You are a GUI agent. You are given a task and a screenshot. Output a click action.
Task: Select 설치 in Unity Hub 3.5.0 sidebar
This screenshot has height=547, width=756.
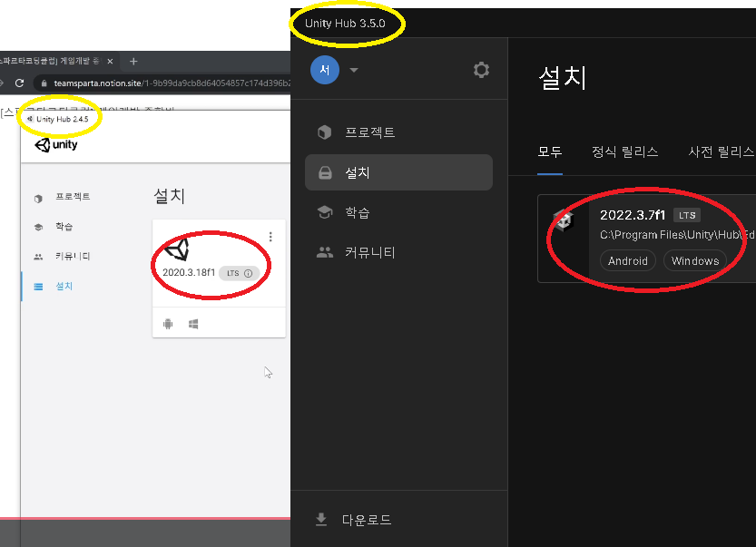tap(398, 172)
